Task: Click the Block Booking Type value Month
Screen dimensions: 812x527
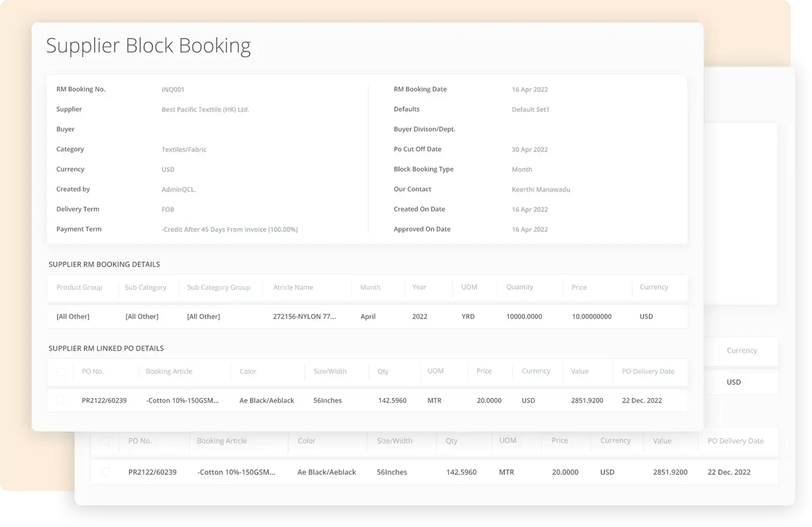Action: 522,169
